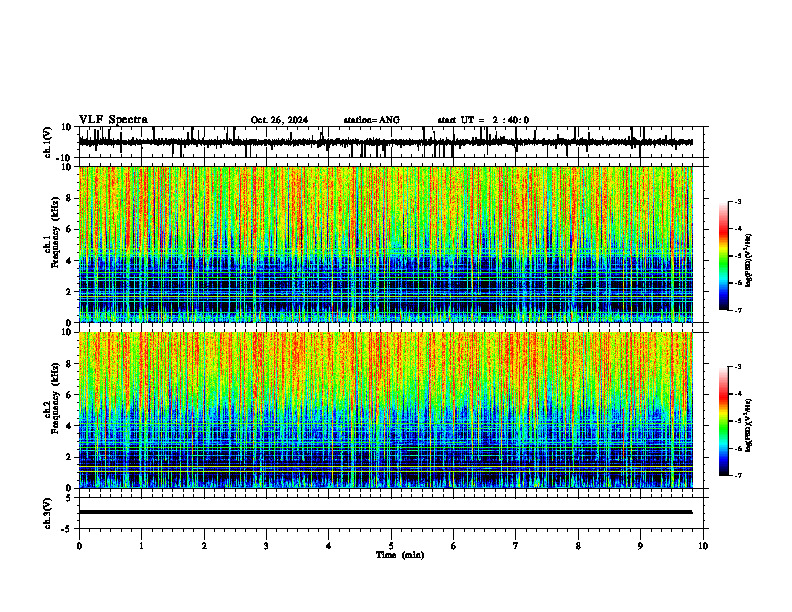The image size is (792, 612).
Task: Click the 8 kHz tick on ch.1 frequency axis
Action: click(69, 198)
